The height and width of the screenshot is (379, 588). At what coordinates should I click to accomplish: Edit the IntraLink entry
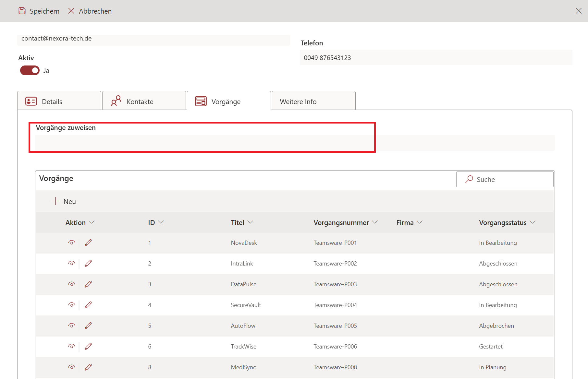(88, 263)
